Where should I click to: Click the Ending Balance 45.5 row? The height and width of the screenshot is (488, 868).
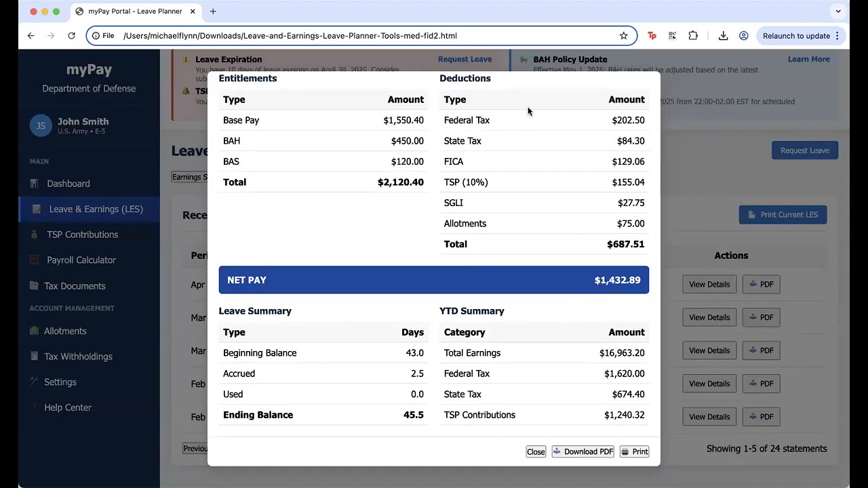coord(323,415)
